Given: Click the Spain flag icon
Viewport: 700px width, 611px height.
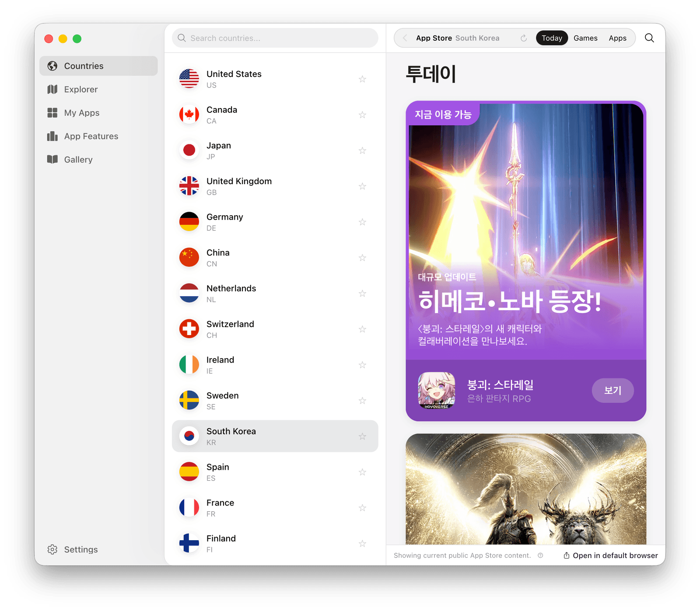Looking at the screenshot, I should [x=189, y=471].
